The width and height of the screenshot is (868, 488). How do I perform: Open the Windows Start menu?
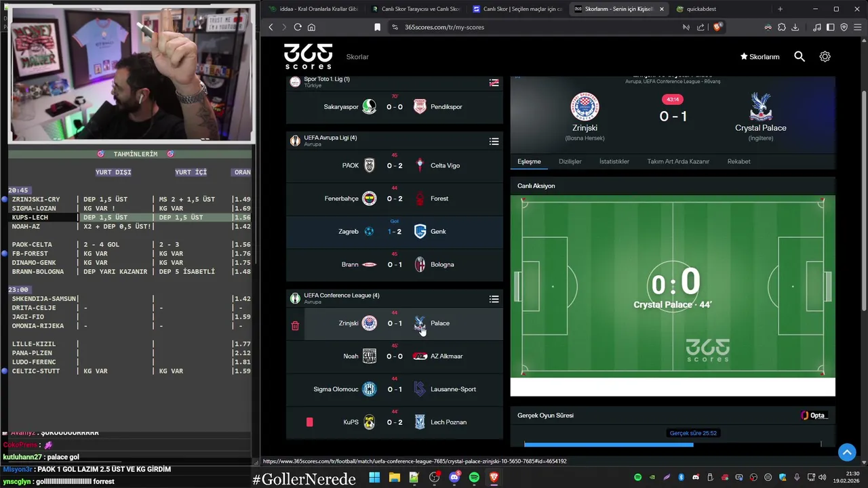374,478
